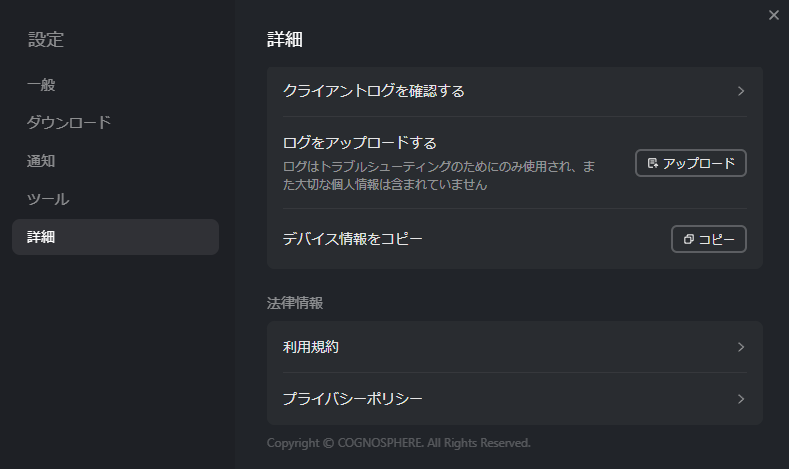Select the highlighted 詳細 sidebar tab
This screenshot has width=789, height=469.
[x=115, y=237]
